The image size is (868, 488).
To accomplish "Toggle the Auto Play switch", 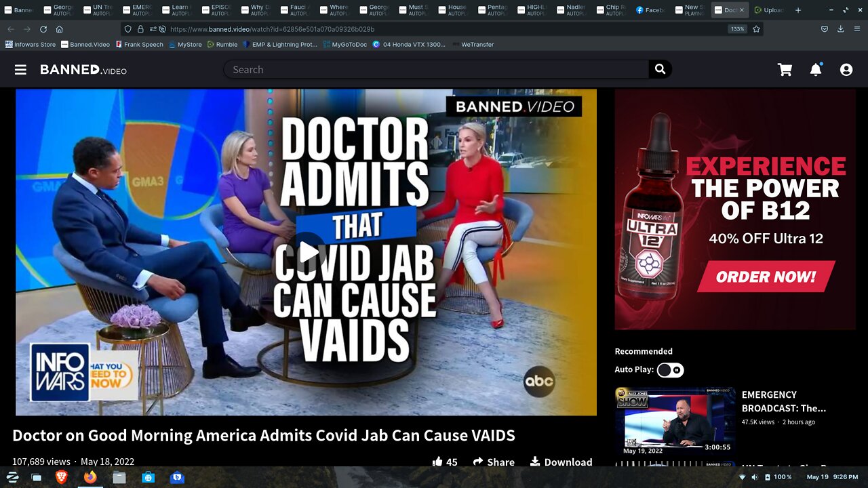I will (x=670, y=370).
